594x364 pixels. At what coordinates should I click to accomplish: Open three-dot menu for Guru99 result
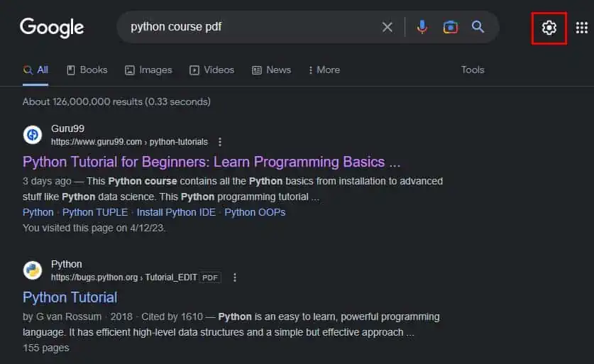pyautogui.click(x=220, y=142)
